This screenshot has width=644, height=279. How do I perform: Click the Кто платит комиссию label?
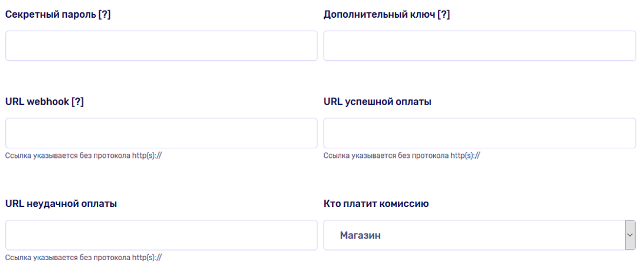(x=376, y=204)
